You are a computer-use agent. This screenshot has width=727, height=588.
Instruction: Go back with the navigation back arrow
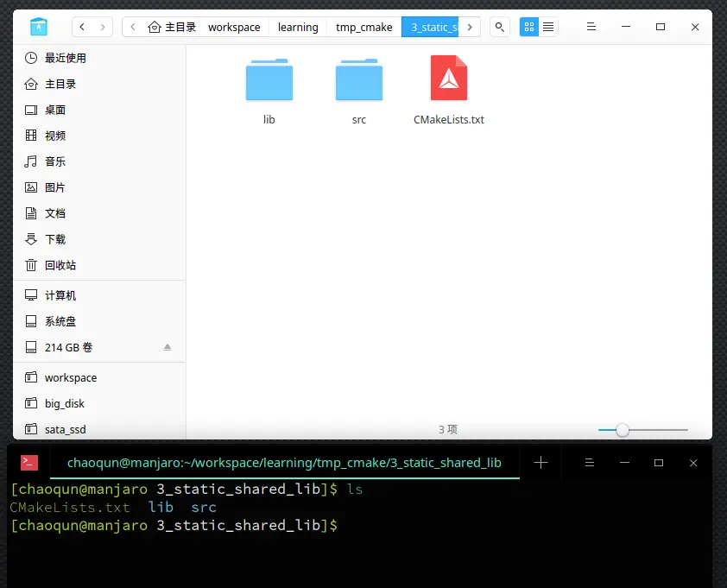tap(82, 27)
